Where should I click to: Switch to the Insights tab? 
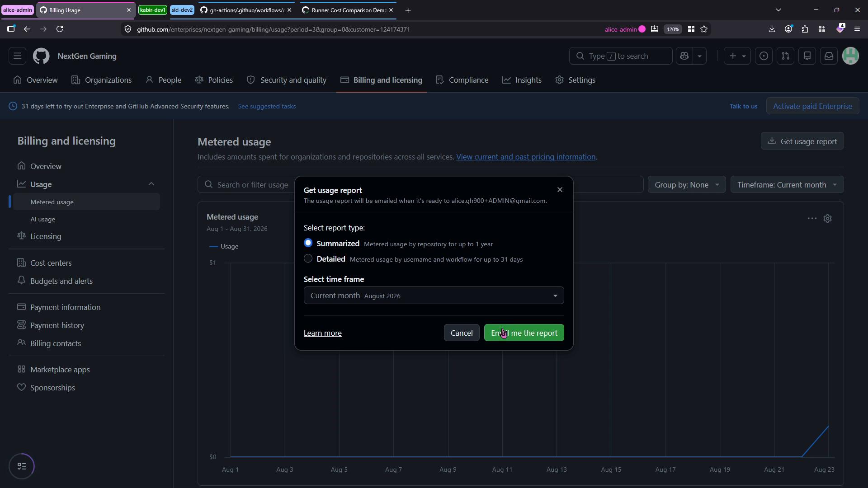(x=522, y=80)
